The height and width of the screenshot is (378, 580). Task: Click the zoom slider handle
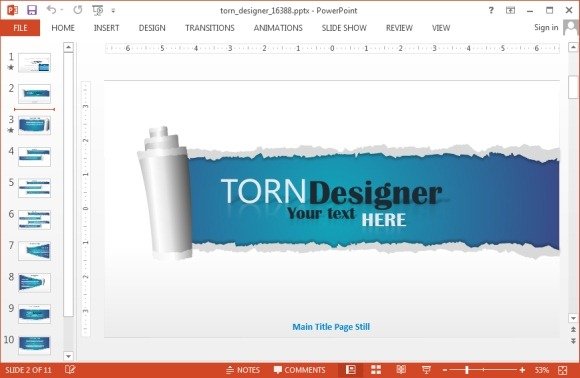click(467, 370)
